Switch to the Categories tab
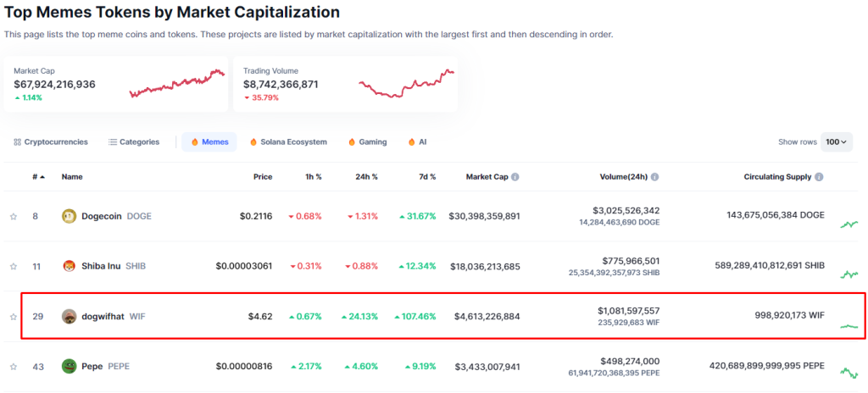The image size is (868, 393). tap(134, 142)
